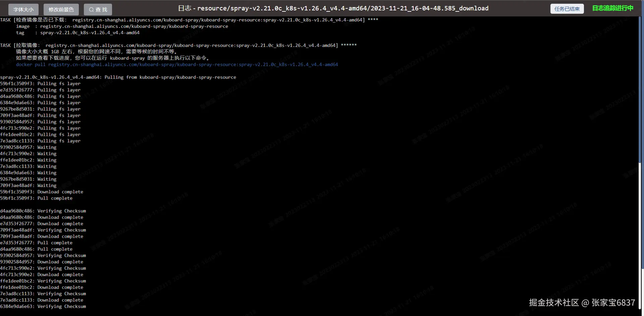The image size is (644, 316).
Task: Select '59bf1c3509f3: Pulling fs layer' line
Action: click(x=40, y=84)
